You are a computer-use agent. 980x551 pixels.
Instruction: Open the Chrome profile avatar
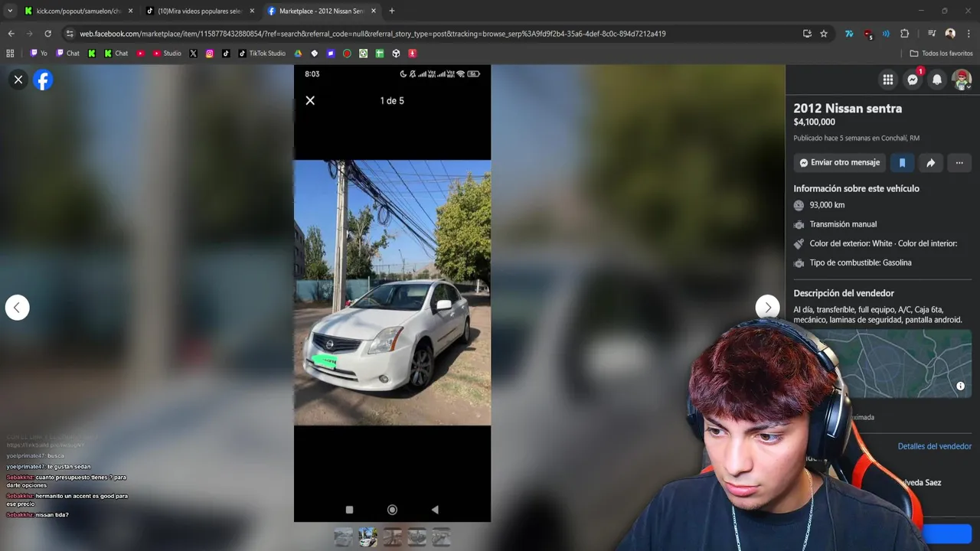(950, 34)
